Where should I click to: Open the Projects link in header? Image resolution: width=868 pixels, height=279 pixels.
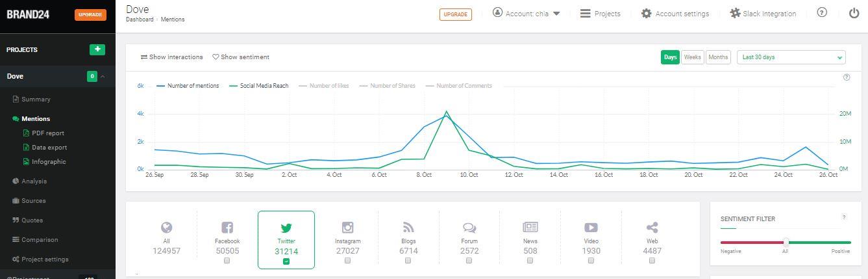tap(607, 14)
